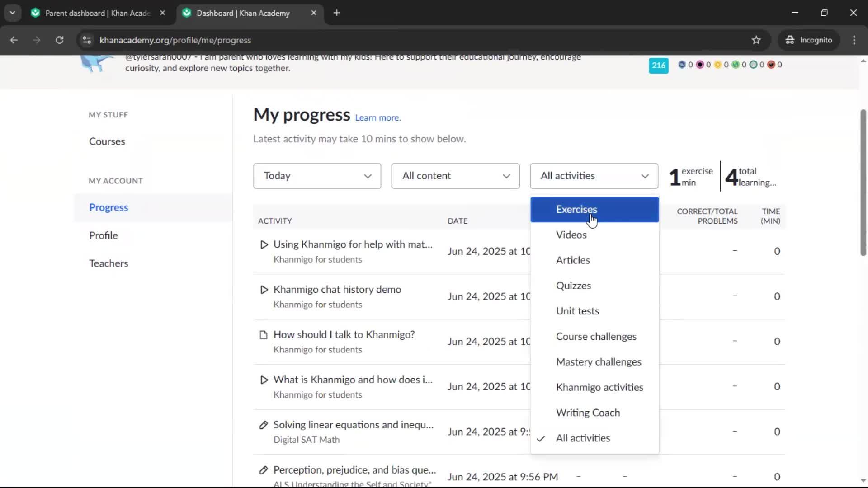868x488 pixels.
Task: Open the Incognito profile indicator
Action: (809, 40)
